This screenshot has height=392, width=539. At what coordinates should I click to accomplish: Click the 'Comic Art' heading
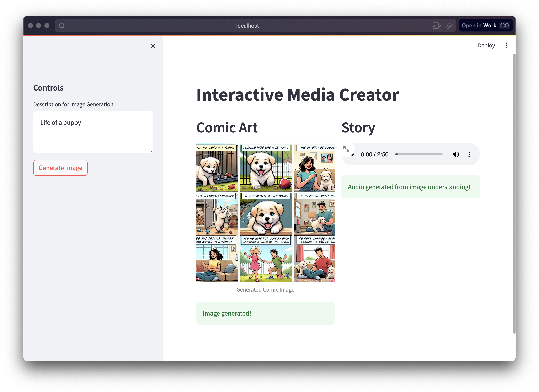pyautogui.click(x=227, y=127)
